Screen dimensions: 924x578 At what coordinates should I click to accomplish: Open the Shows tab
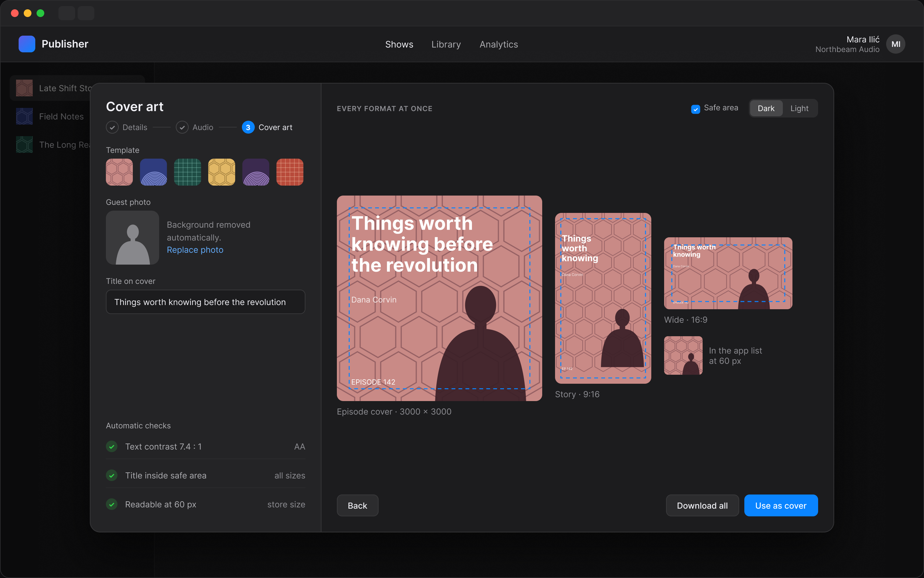pyautogui.click(x=399, y=44)
